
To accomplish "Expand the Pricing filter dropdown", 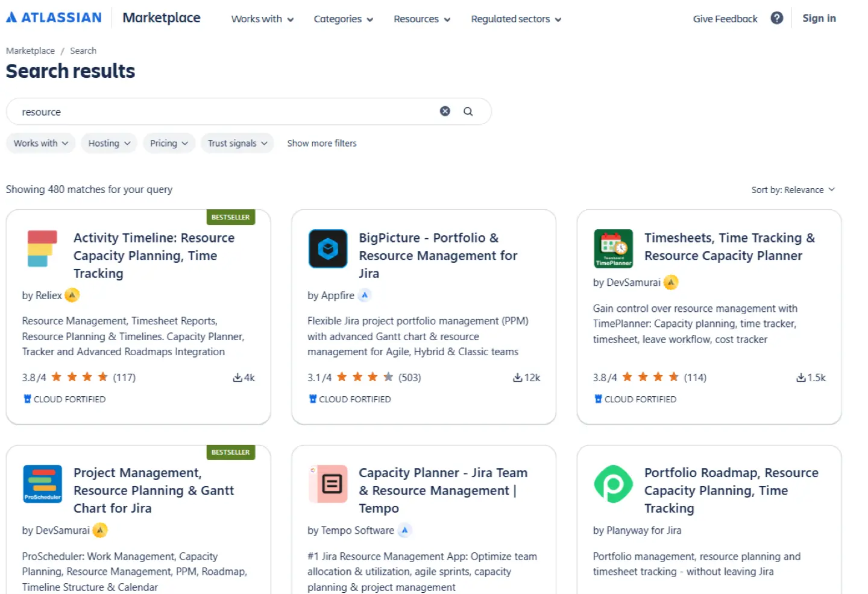I will (169, 144).
